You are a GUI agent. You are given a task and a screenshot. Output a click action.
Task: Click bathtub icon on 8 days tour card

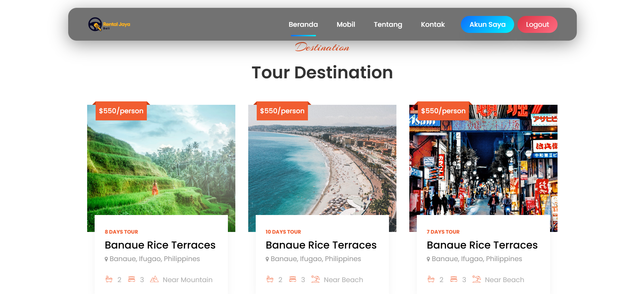[109, 279]
